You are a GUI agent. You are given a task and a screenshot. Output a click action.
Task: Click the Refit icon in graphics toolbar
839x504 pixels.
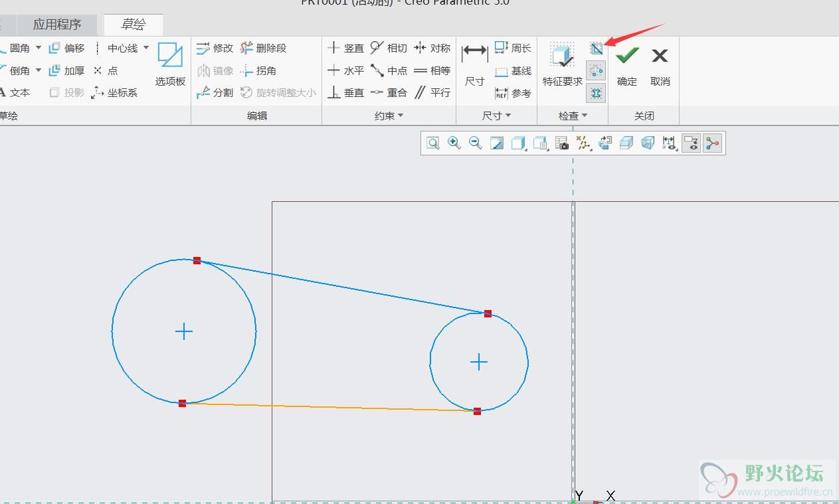click(x=433, y=143)
